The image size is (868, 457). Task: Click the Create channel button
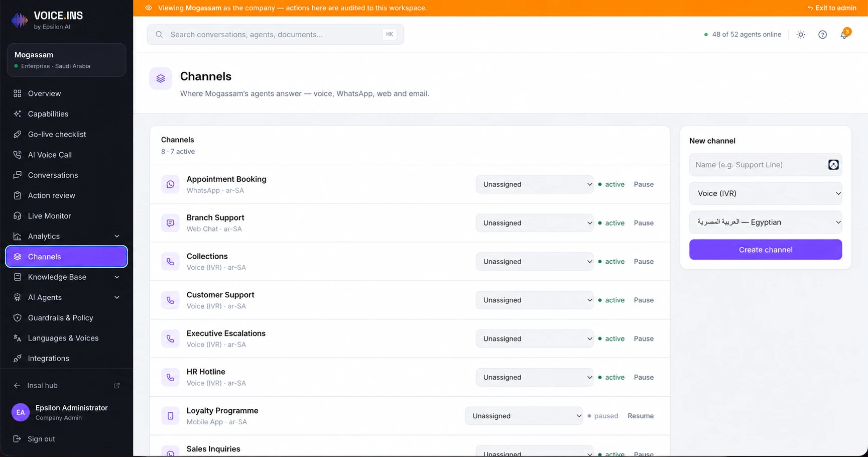(x=766, y=250)
